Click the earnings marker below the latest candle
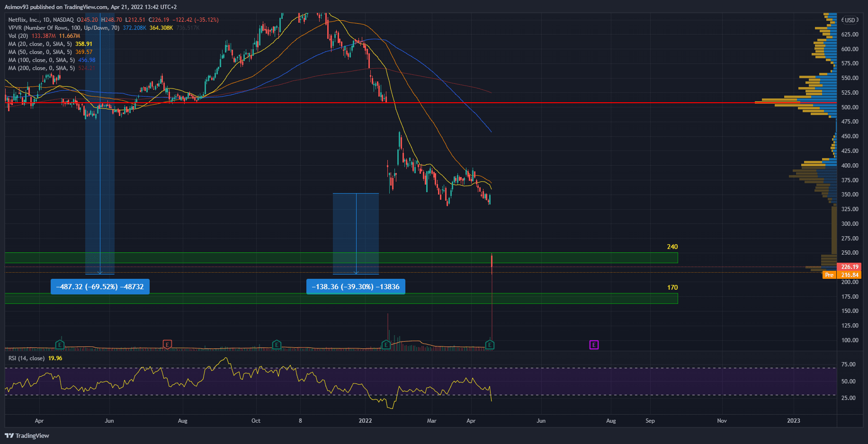Viewport: 868px width, 444px height. point(490,345)
